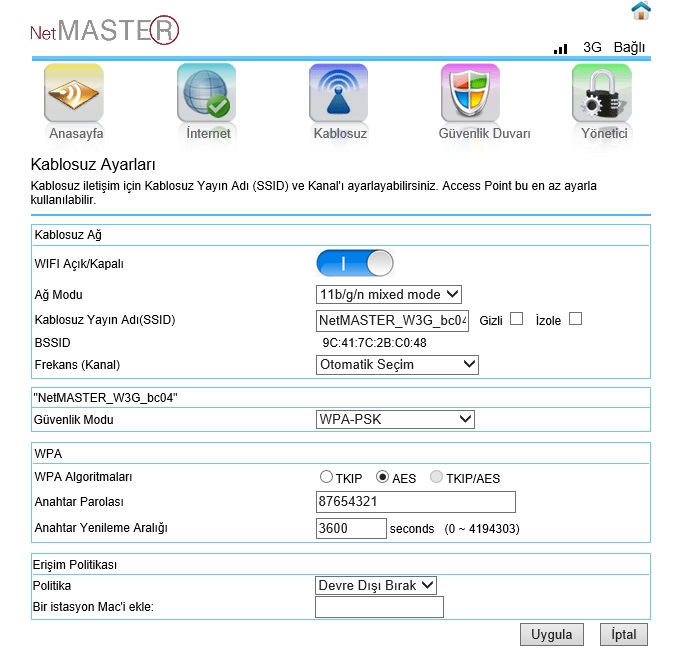Click the Anasayfa label
681x667 pixels.
coord(76,133)
